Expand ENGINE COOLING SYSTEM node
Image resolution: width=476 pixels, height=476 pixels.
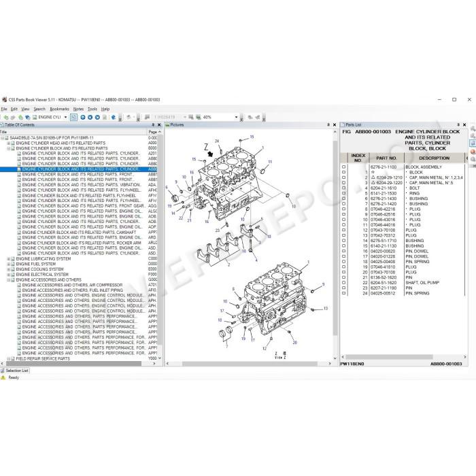click(8, 269)
